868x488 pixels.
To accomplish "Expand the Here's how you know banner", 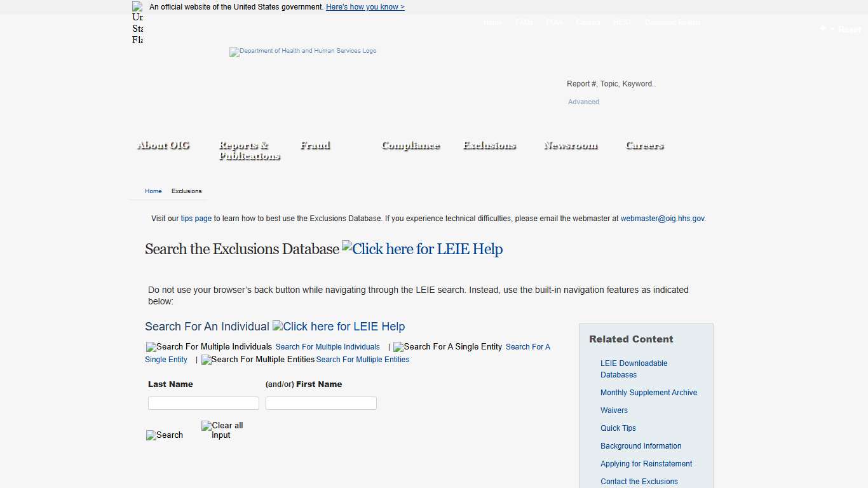I will pos(365,6).
